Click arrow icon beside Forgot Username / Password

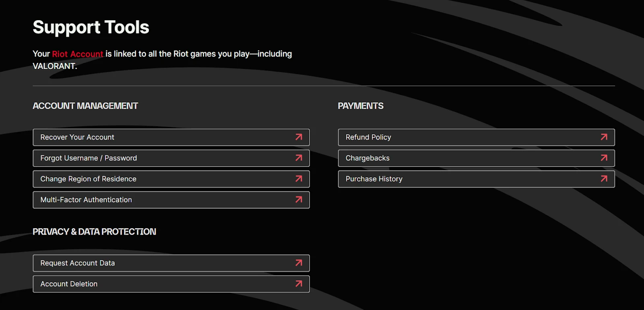[x=299, y=158]
